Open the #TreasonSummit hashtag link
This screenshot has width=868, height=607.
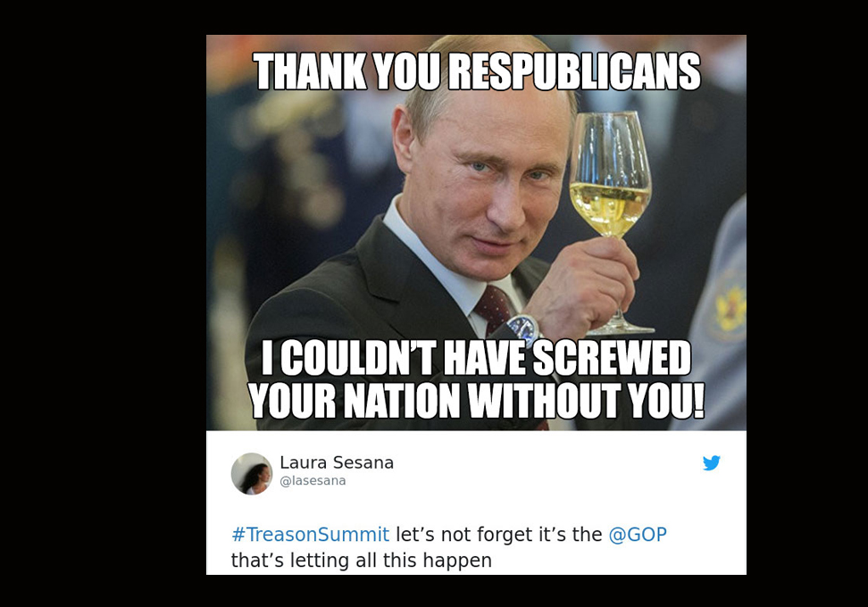310,535
